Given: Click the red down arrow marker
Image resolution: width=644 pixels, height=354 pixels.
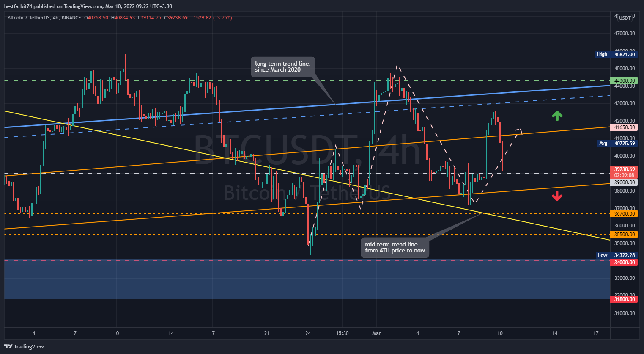Looking at the screenshot, I should [557, 196].
